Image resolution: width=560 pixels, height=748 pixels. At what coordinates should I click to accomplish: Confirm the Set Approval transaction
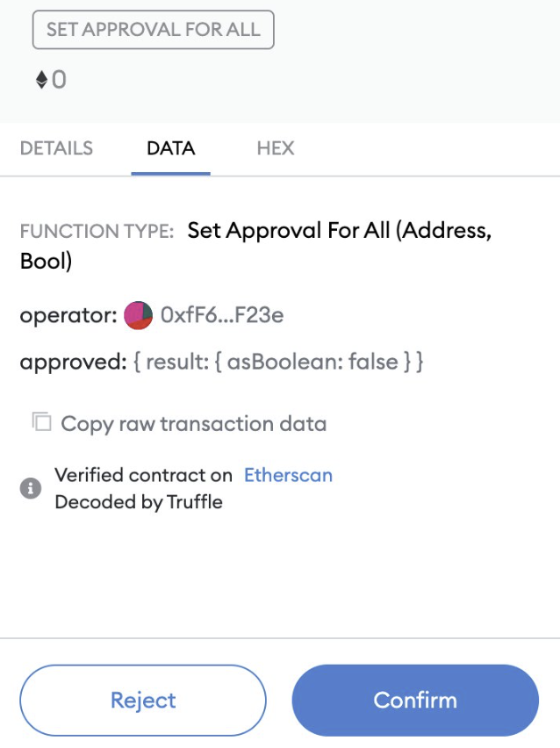[415, 700]
